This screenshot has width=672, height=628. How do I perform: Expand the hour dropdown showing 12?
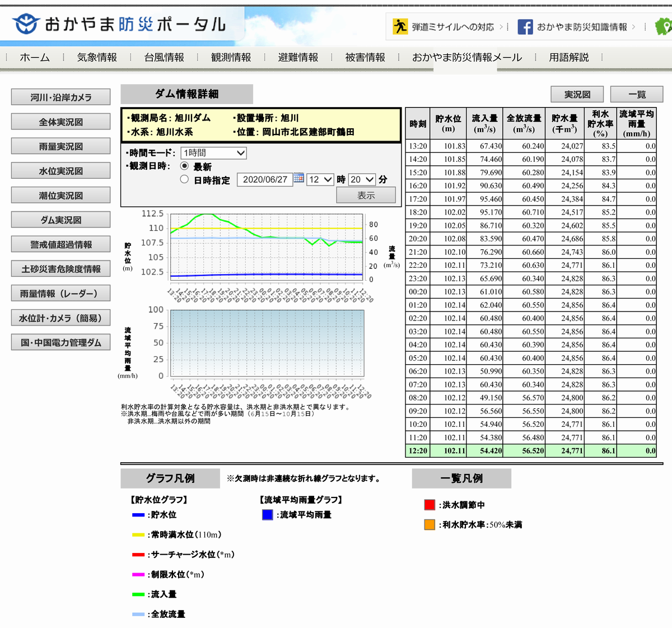320,179
